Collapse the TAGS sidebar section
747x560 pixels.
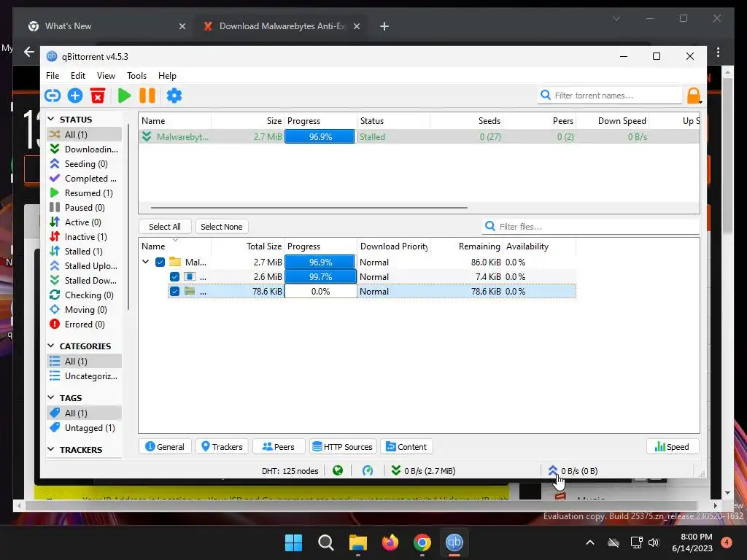pyautogui.click(x=52, y=397)
